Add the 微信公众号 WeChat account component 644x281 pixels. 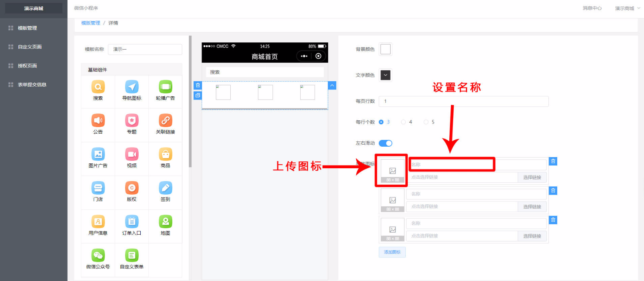98,259
